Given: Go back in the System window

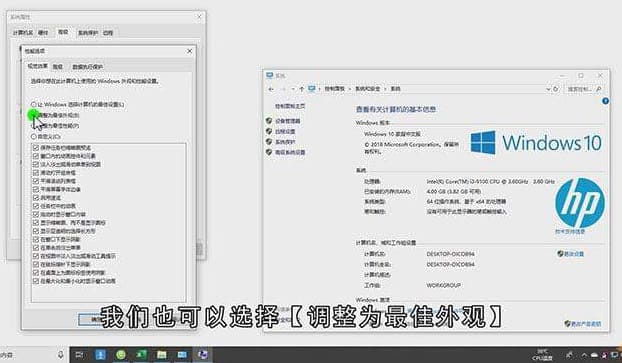Looking at the screenshot, I should point(271,89).
